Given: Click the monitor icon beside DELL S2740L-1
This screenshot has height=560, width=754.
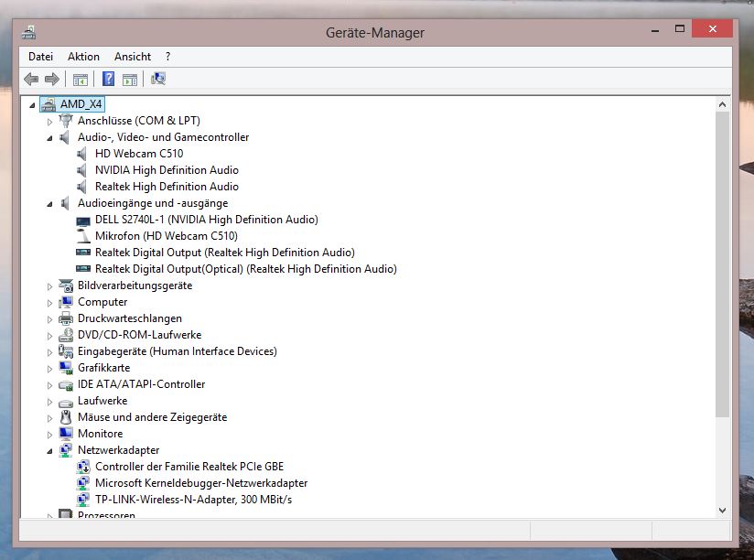Looking at the screenshot, I should point(83,221).
